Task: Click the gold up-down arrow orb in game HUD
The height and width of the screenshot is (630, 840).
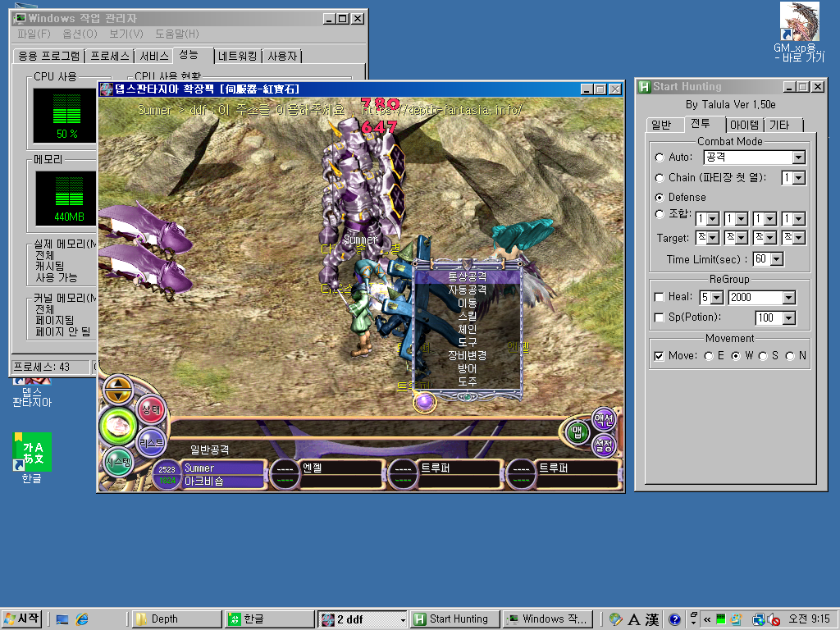Action: point(118,390)
